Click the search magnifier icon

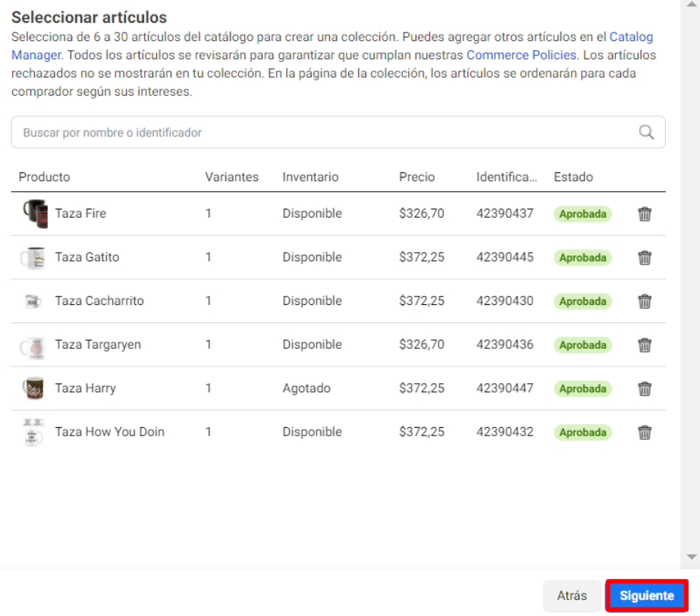tap(646, 132)
